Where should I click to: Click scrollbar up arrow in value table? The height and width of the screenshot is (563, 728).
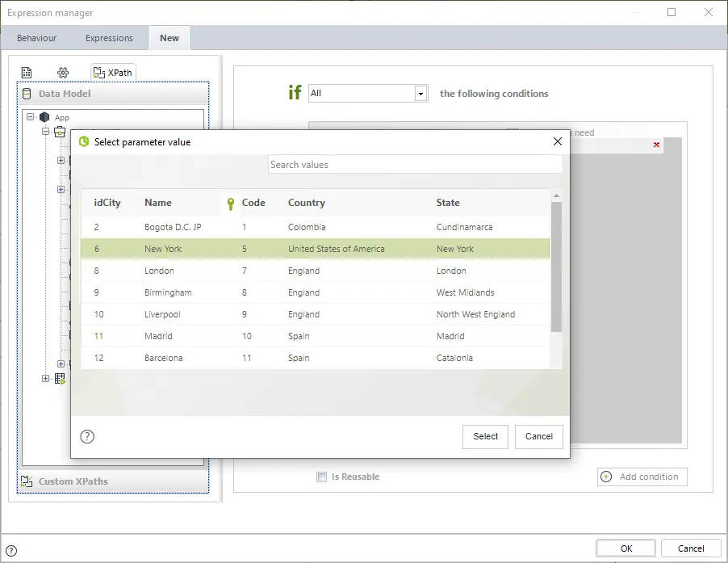point(556,195)
